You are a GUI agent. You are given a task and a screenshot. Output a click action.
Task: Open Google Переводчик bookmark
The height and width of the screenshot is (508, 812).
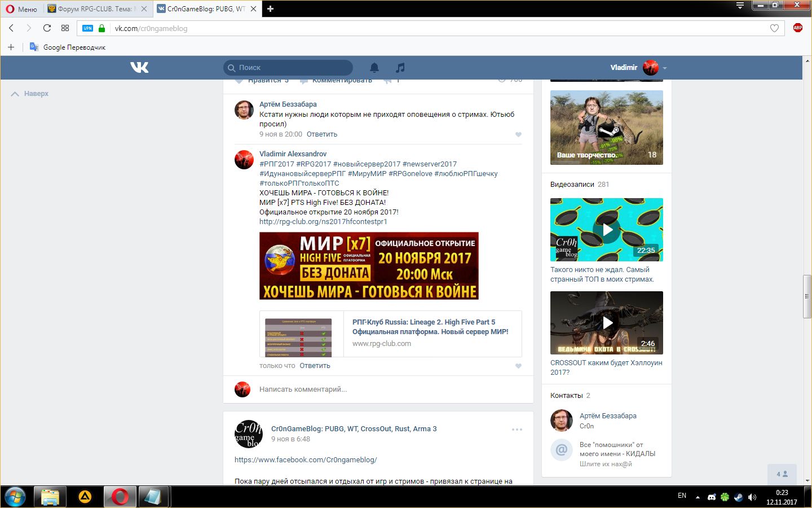(x=68, y=47)
